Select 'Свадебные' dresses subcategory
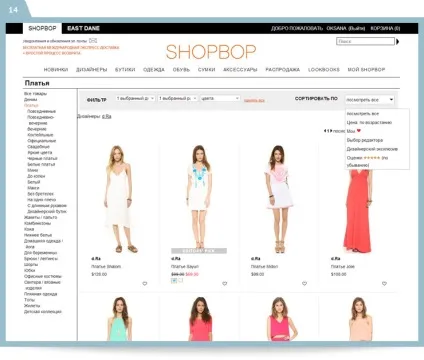Viewport: 424px width, 360px height. click(38, 147)
